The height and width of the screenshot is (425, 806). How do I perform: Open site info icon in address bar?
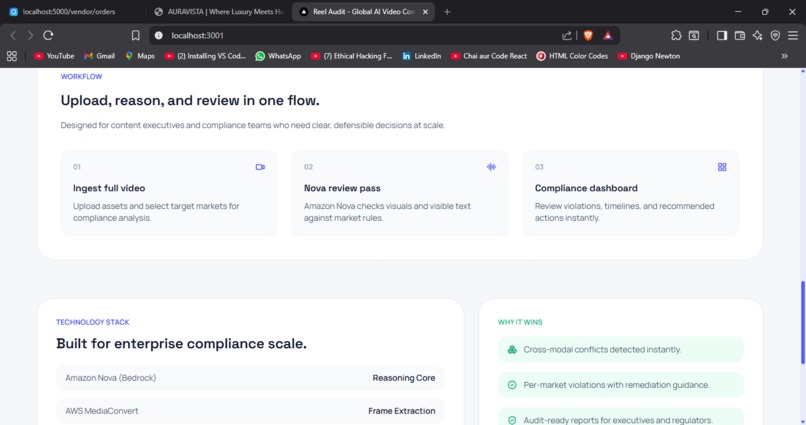[159, 35]
